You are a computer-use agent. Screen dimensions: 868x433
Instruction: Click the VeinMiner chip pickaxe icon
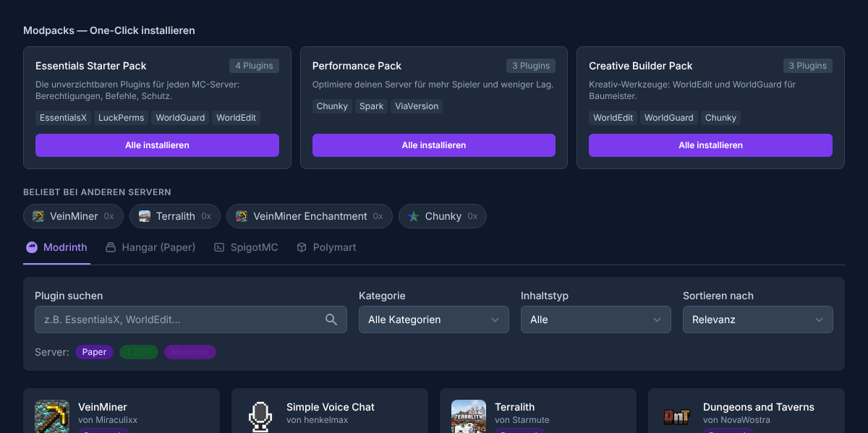click(x=38, y=216)
